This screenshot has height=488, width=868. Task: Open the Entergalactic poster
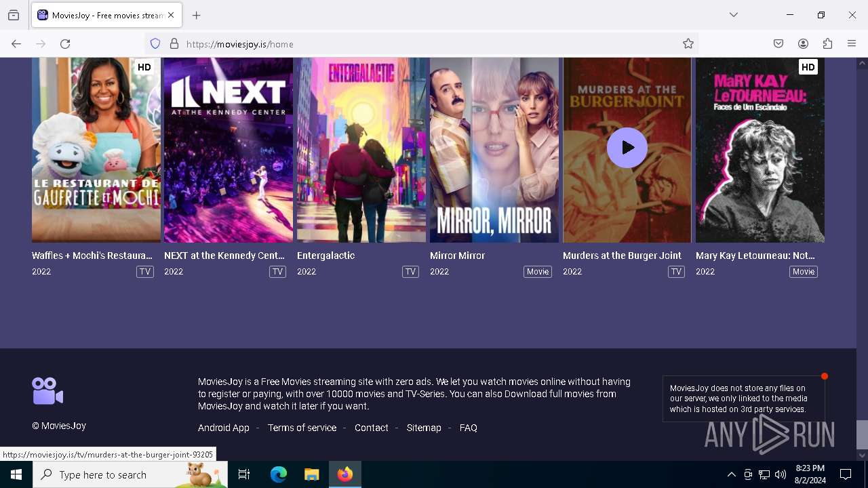[x=361, y=150]
